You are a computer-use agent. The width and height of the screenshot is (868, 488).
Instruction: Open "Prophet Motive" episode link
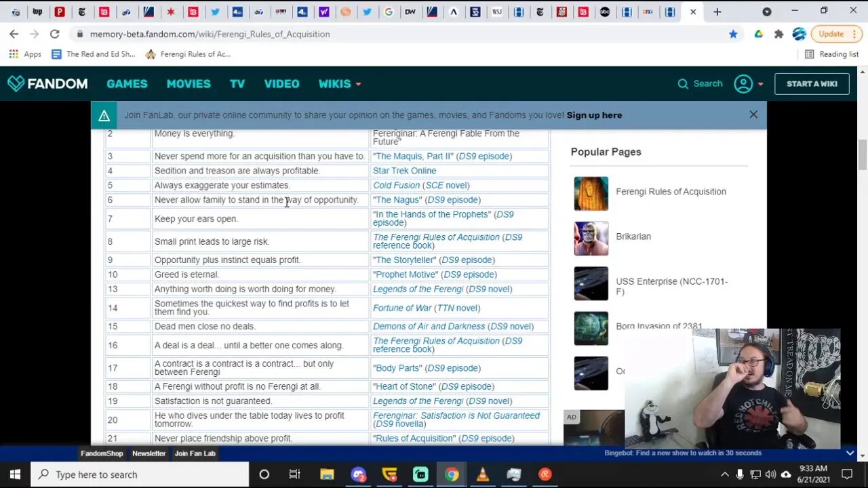405,274
